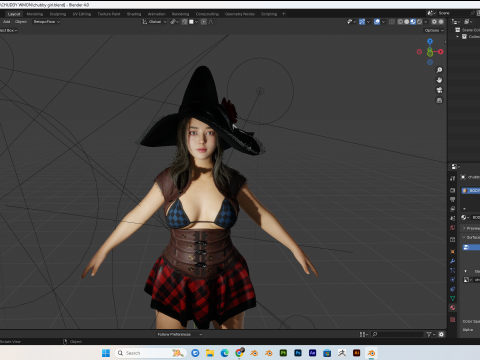480x360 pixels.
Task: Open the World properties tab
Action: coord(452,228)
